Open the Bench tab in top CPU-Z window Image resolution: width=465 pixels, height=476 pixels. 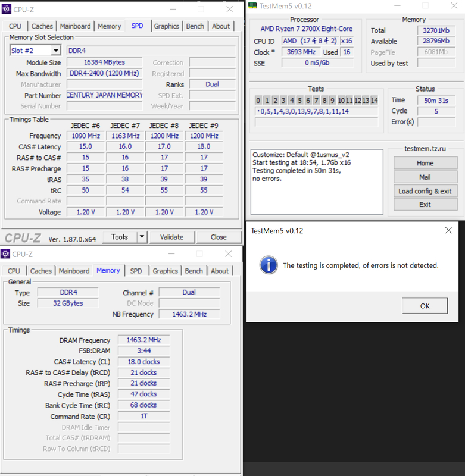pos(195,26)
